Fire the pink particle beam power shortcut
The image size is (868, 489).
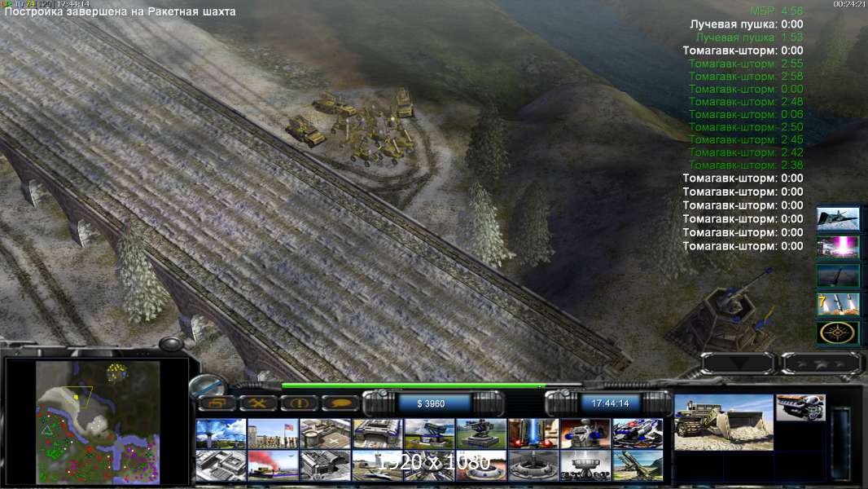[838, 247]
